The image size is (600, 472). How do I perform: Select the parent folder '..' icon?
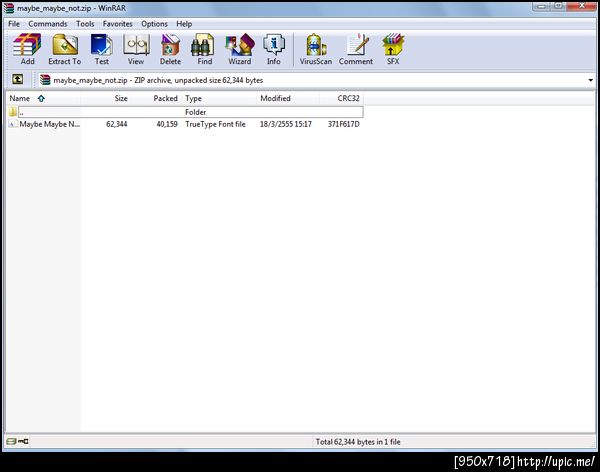13,112
